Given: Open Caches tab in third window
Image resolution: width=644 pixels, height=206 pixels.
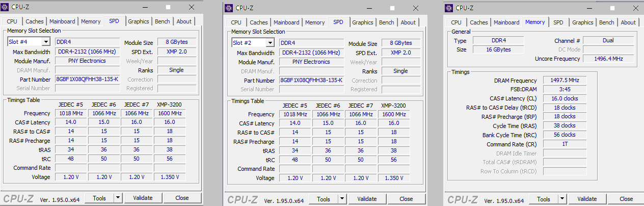Looking at the screenshot, I should tap(479, 22).
